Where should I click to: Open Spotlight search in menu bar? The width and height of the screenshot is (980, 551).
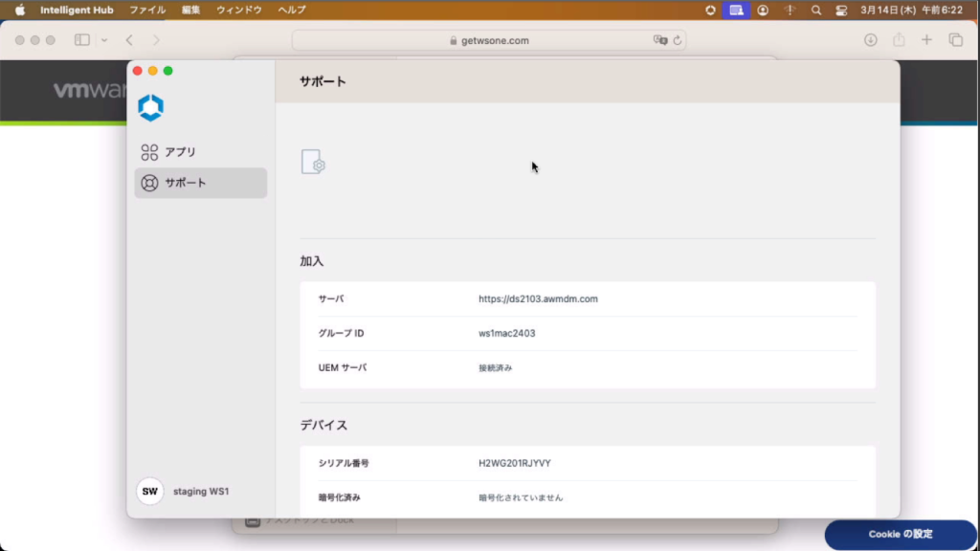point(816,10)
